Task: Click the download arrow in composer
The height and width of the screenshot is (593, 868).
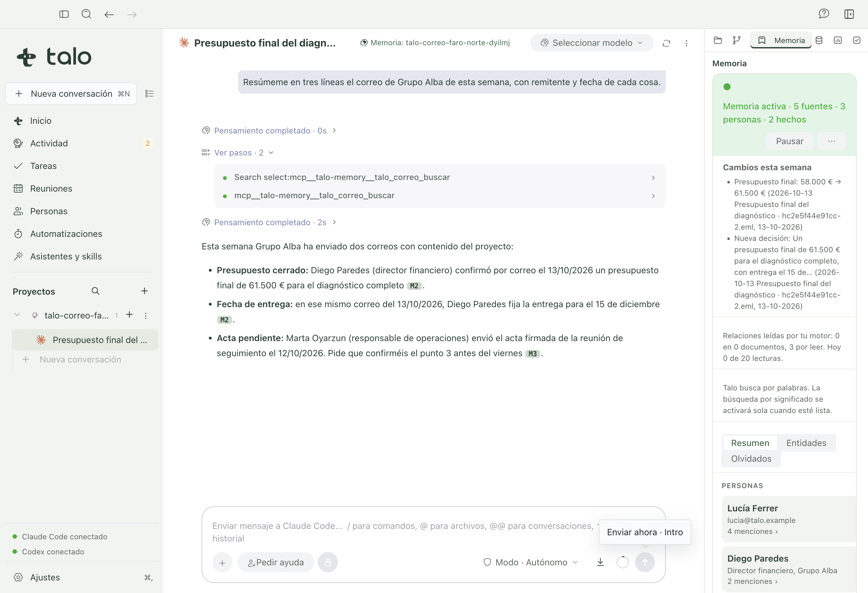Action: (x=600, y=562)
